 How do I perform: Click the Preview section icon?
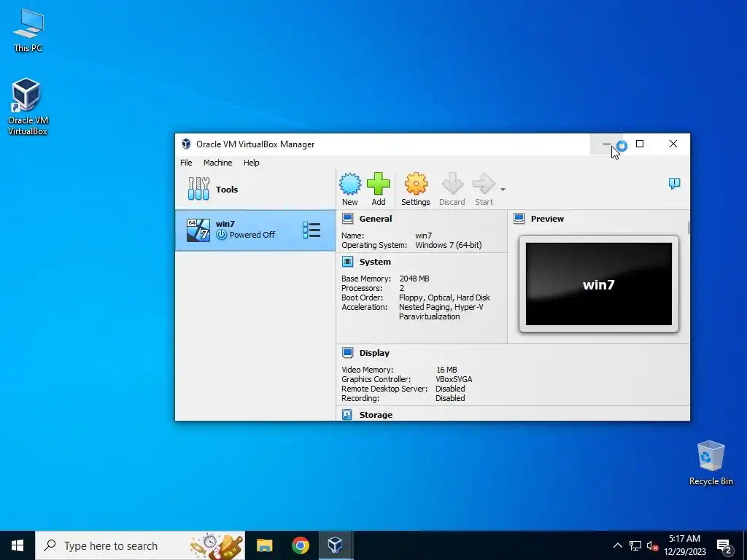[519, 219]
